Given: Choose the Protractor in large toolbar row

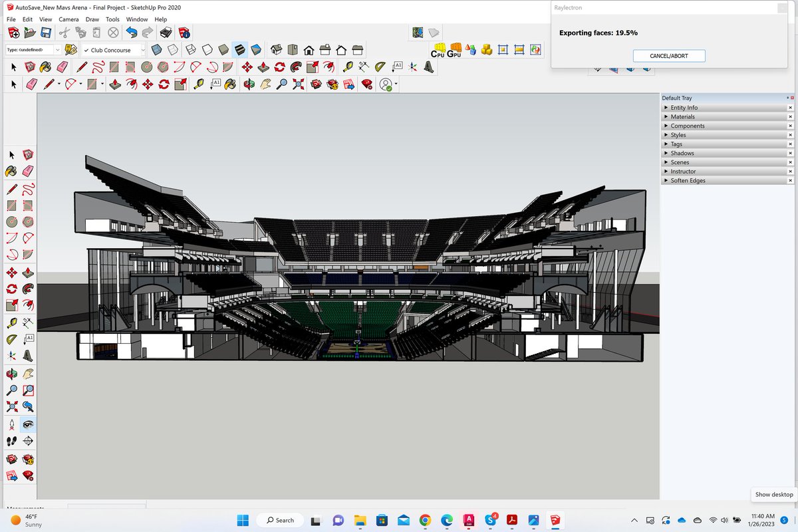Looking at the screenshot, I should click(380, 66).
